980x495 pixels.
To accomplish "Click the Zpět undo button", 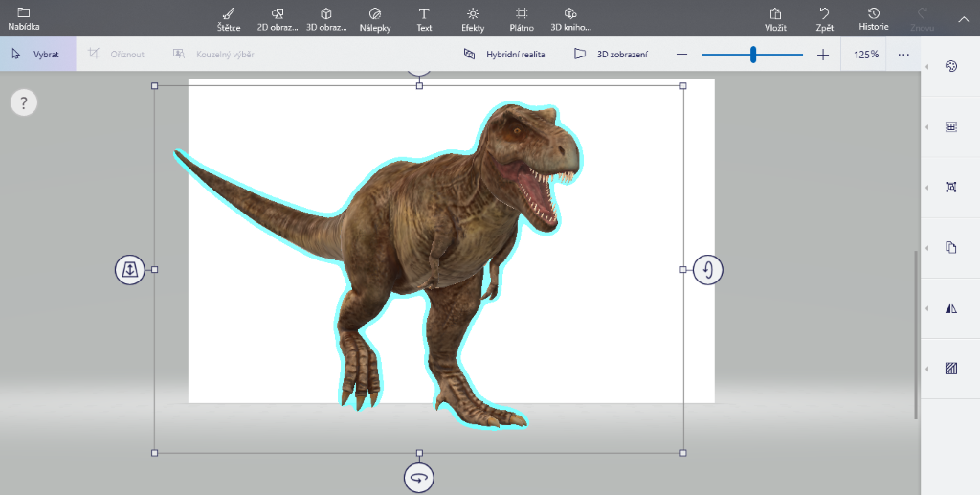I will click(824, 18).
